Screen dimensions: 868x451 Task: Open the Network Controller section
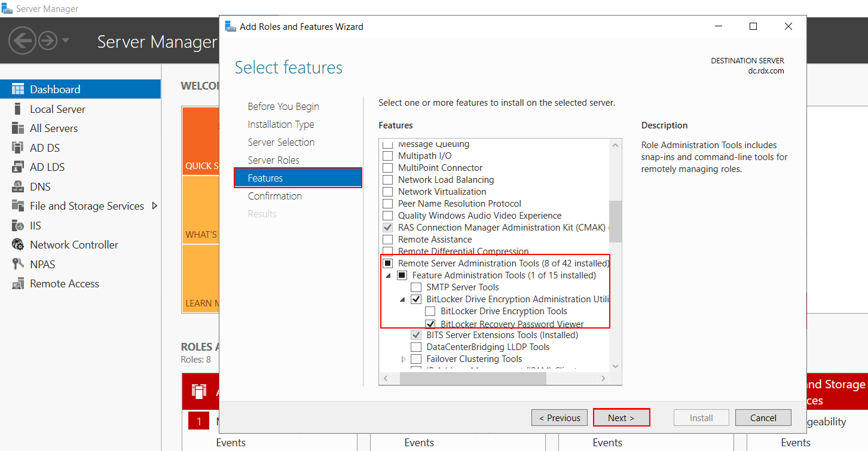coord(74,244)
